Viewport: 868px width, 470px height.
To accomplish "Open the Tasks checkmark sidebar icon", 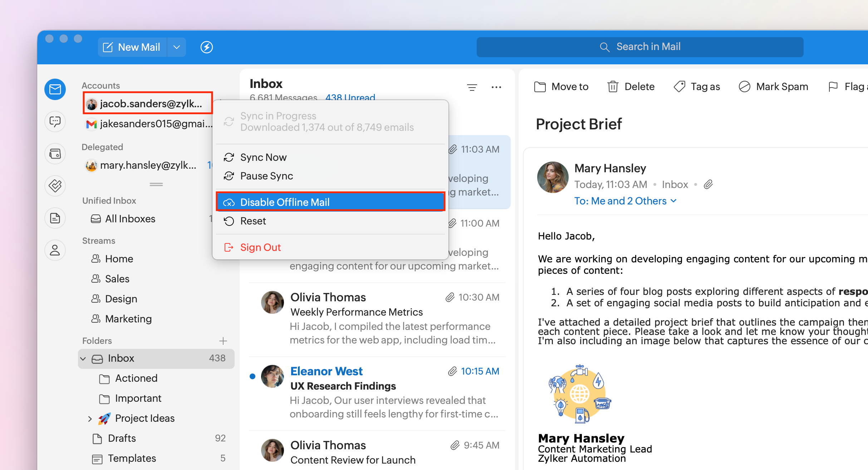I will pyautogui.click(x=55, y=186).
